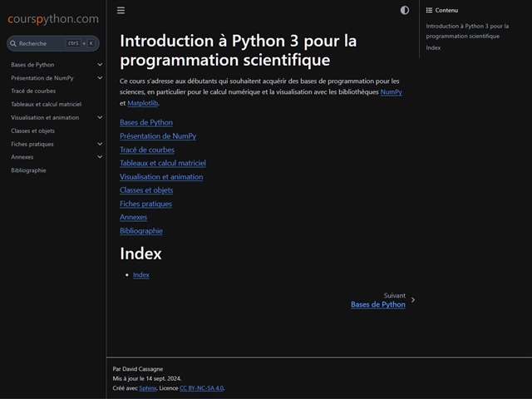Open the Matplotlib link in the intro

point(143,104)
